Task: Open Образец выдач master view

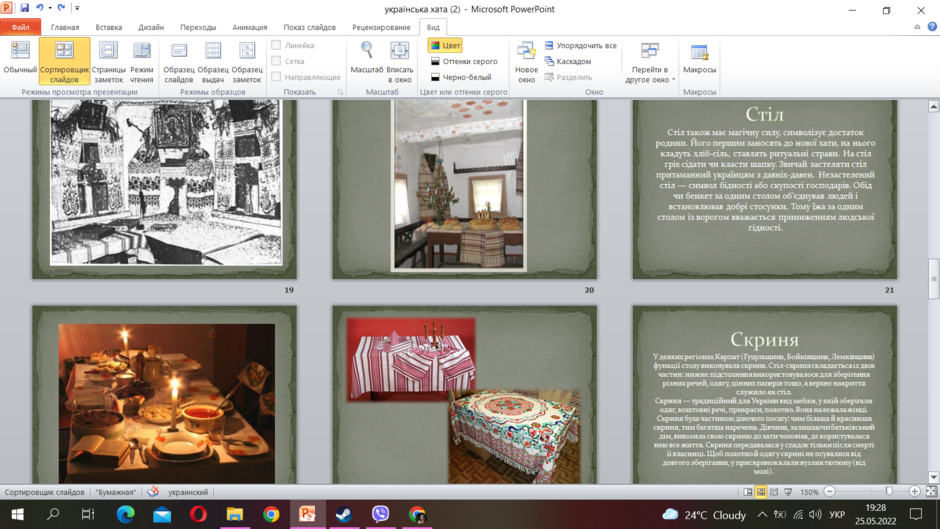Action: (213, 61)
